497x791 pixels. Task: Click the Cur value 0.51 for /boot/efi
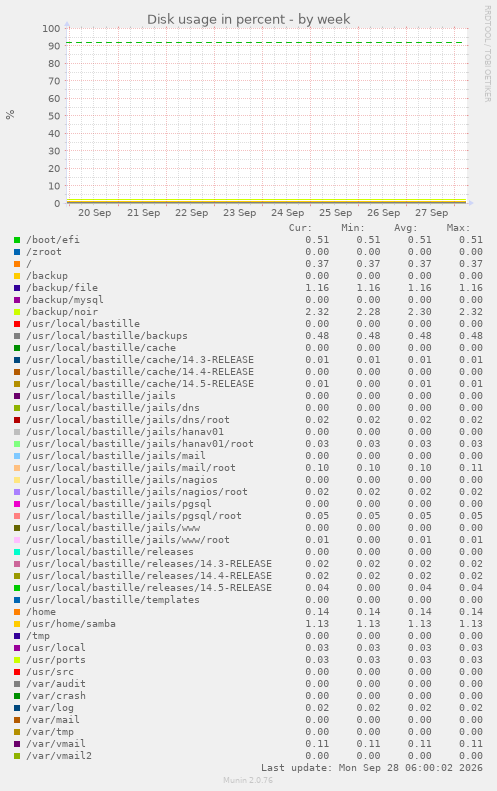317,240
